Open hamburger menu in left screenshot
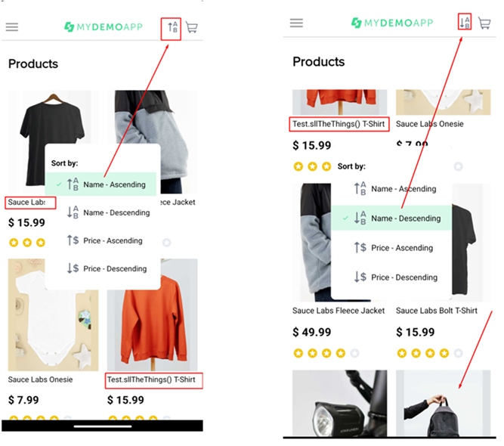Viewport: 504px width, 446px height. coord(12,27)
